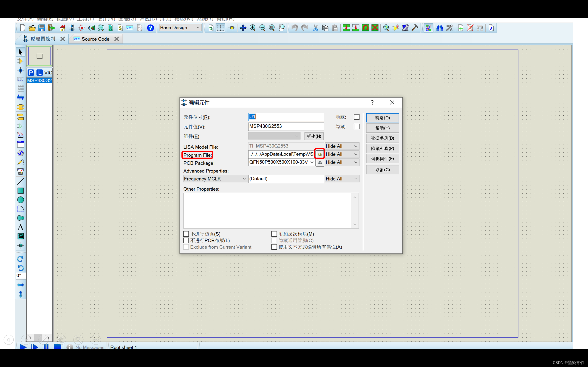Open the bill of materials toolbar icon
Viewport: 588px width, 367px height.
tap(120, 28)
